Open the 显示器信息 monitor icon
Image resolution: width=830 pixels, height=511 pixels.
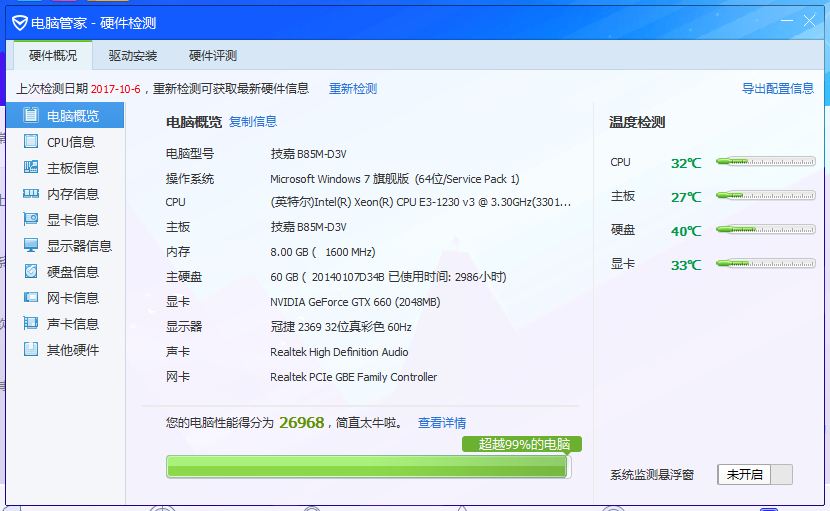(31, 245)
